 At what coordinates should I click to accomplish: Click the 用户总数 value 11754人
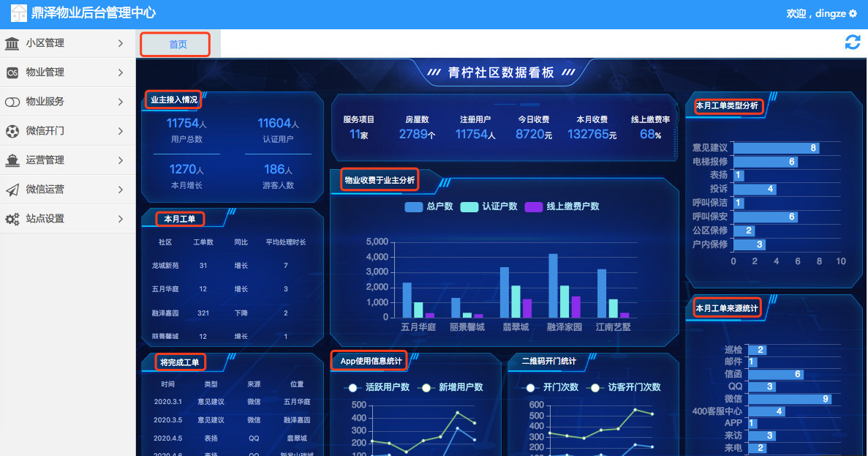coord(186,124)
